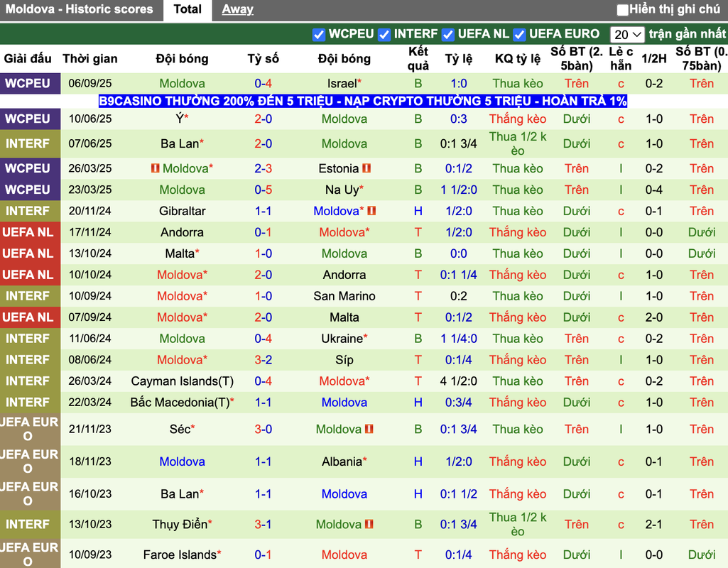Click red card icon beside Moldova on 26/03/25
This screenshot has width=728, height=568.
pyautogui.click(x=155, y=168)
